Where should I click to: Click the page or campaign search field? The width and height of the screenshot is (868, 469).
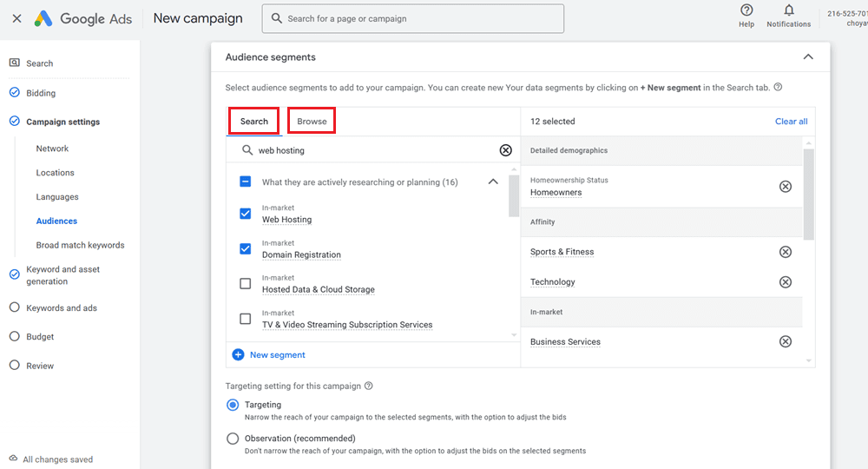point(417,18)
